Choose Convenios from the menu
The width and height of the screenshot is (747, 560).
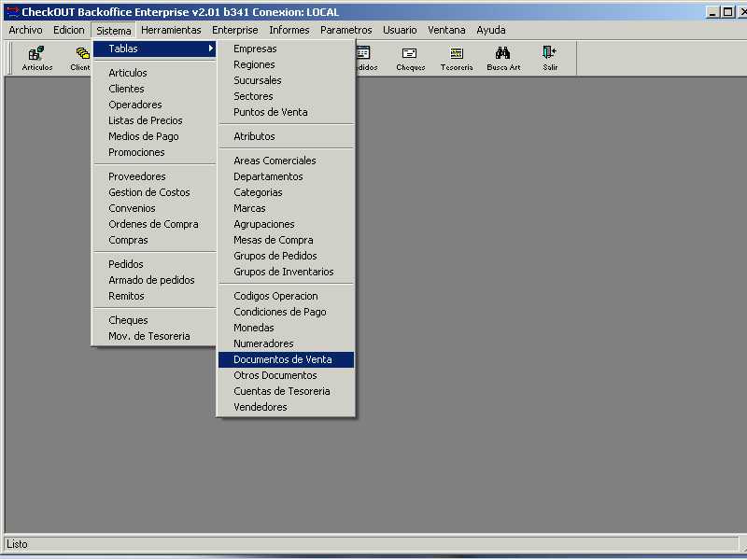coord(154,208)
